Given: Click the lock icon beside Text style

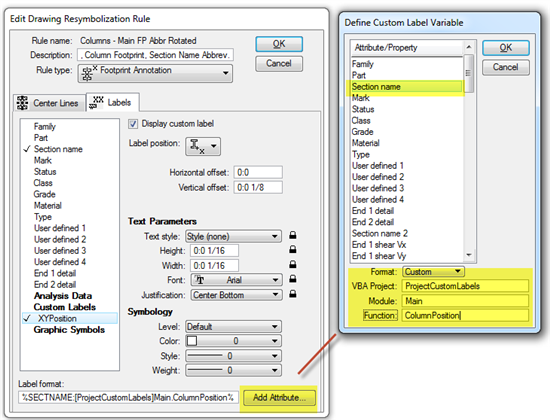Looking at the screenshot, I should pos(293,235).
